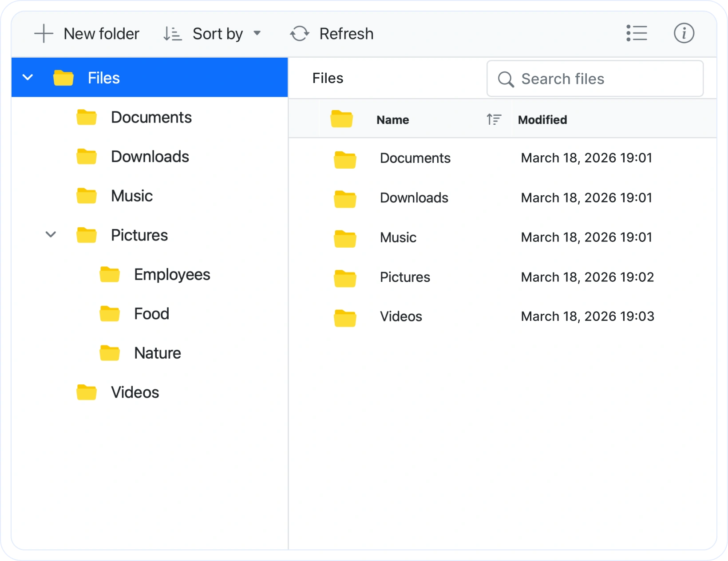The image size is (728, 561).
Task: Click the New folder plus icon
Action: tap(44, 34)
